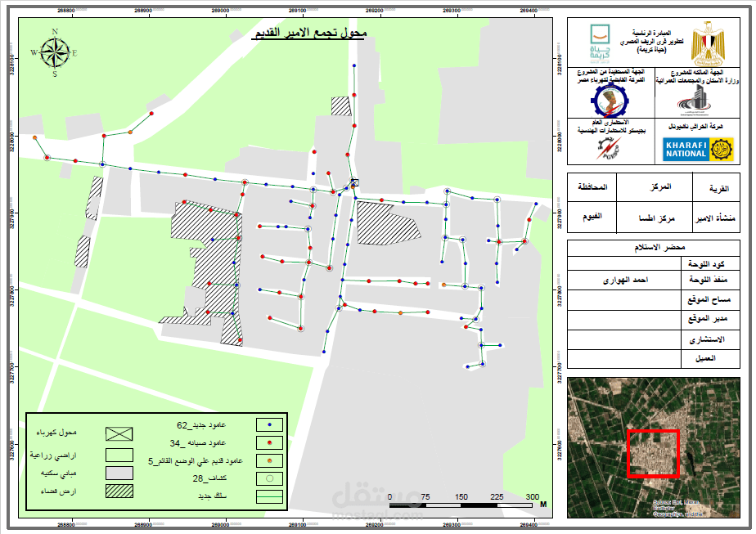Select the hatched vacant land swatch

[x=119, y=491]
